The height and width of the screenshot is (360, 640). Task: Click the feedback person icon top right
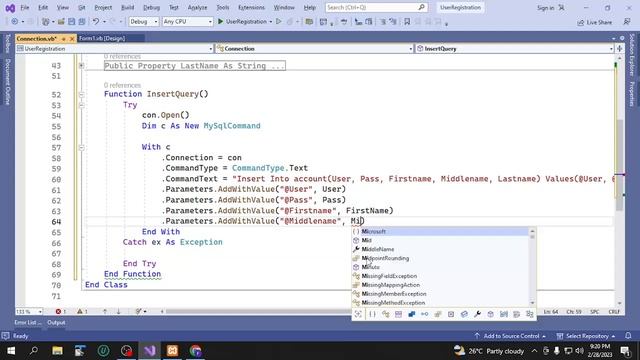(627, 22)
